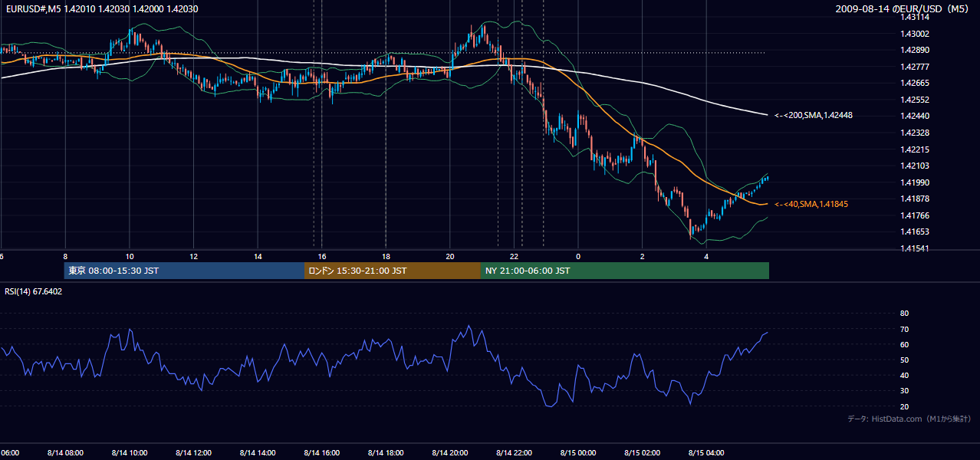Click the 8/14 16:00 time label

coord(322,453)
